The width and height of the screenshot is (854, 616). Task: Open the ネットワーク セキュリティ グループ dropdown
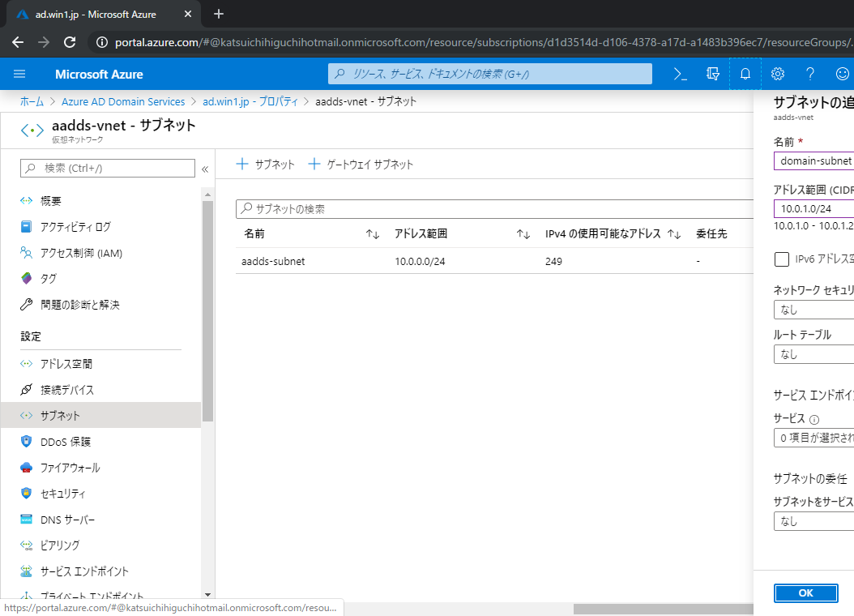click(813, 310)
